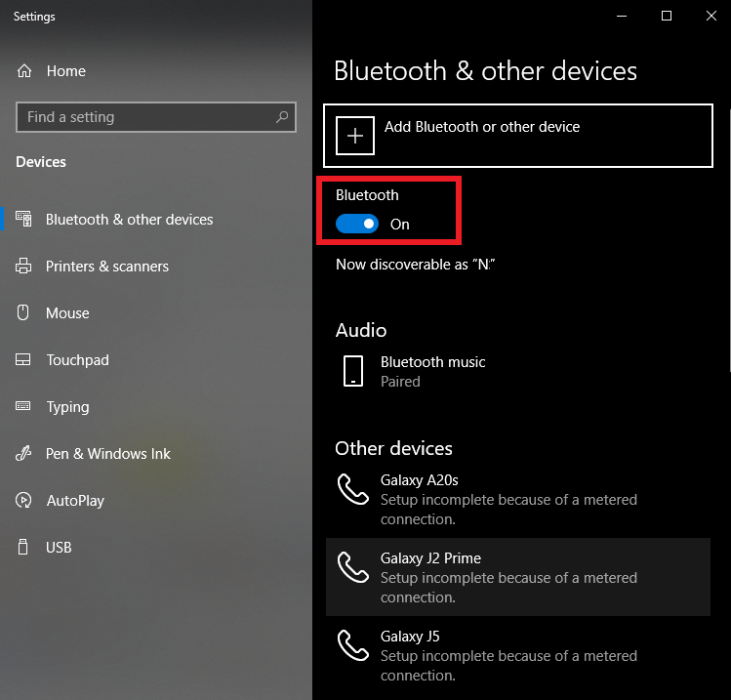731x700 pixels.
Task: Click the Now discoverable as text
Action: click(x=415, y=265)
